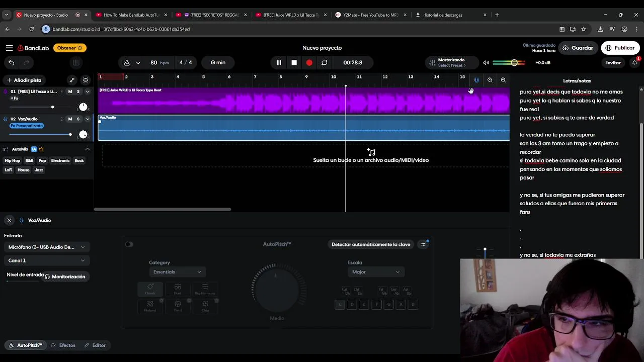
Task: Switch to the Editor tab
Action: (x=95, y=345)
